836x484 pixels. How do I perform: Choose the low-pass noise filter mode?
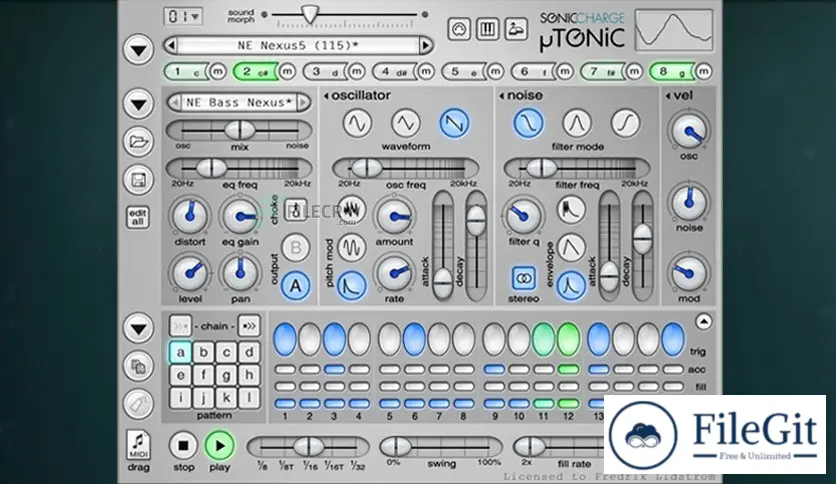(x=528, y=123)
